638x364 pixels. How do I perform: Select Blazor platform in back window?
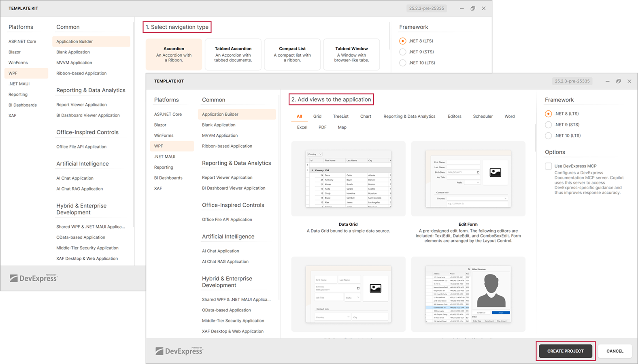pyautogui.click(x=15, y=52)
